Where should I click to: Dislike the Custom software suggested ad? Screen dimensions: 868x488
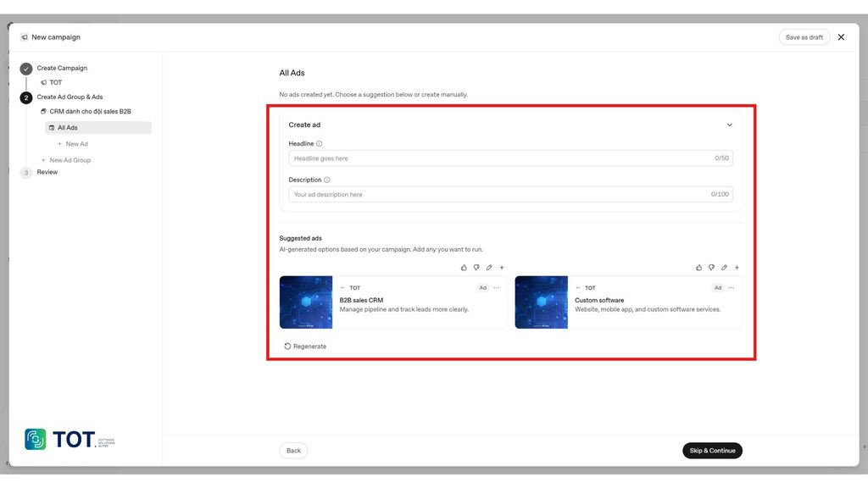711,268
